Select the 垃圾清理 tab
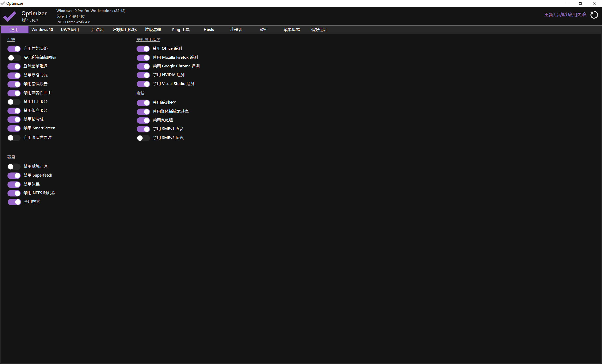The image size is (602, 364). [x=153, y=30]
